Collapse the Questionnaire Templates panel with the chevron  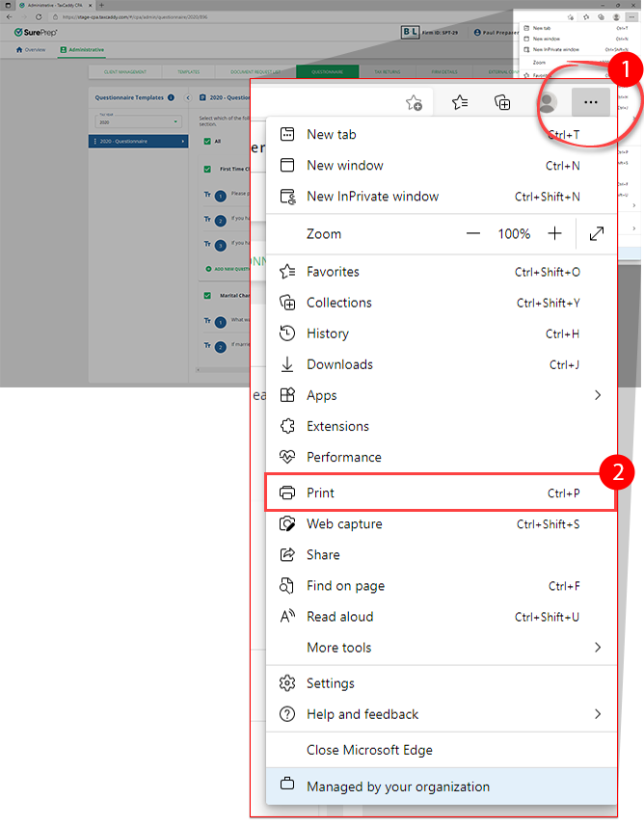coord(188,97)
